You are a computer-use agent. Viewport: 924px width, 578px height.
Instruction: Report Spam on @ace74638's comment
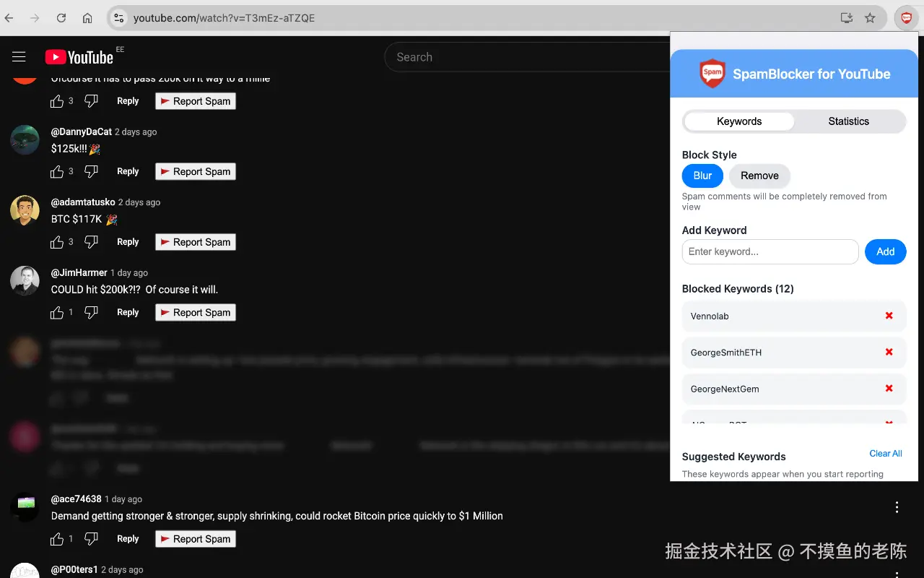tap(196, 539)
